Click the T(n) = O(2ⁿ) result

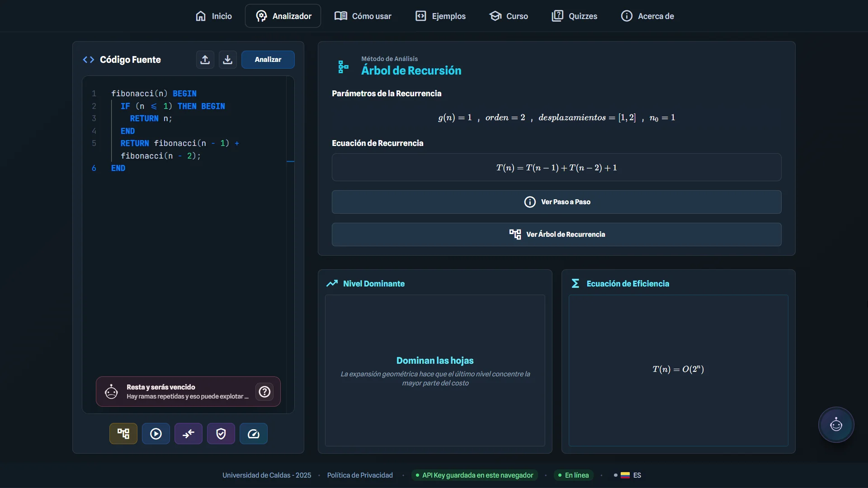(678, 369)
